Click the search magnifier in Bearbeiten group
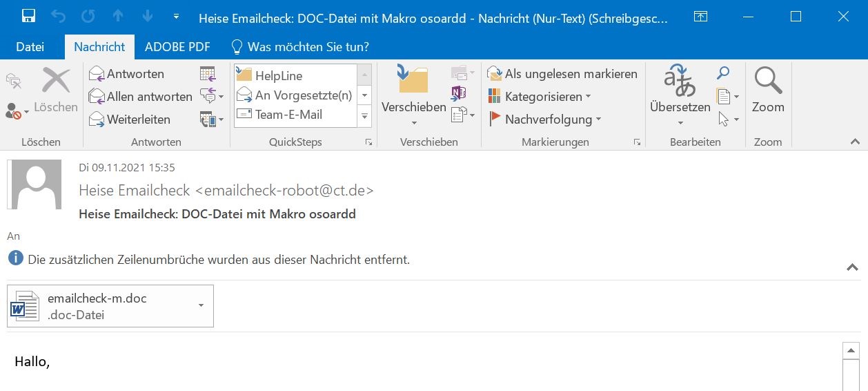Image resolution: width=868 pixels, height=391 pixels. pyautogui.click(x=723, y=73)
